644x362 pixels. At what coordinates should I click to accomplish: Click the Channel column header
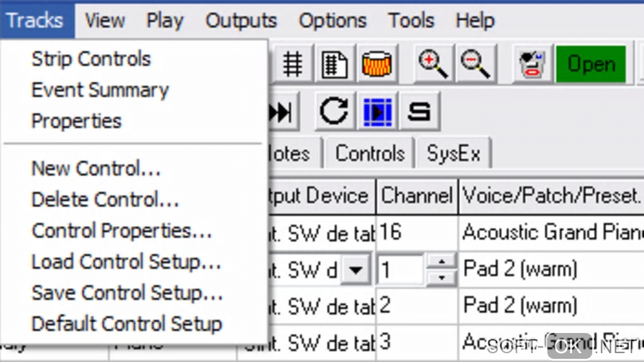coord(417,196)
